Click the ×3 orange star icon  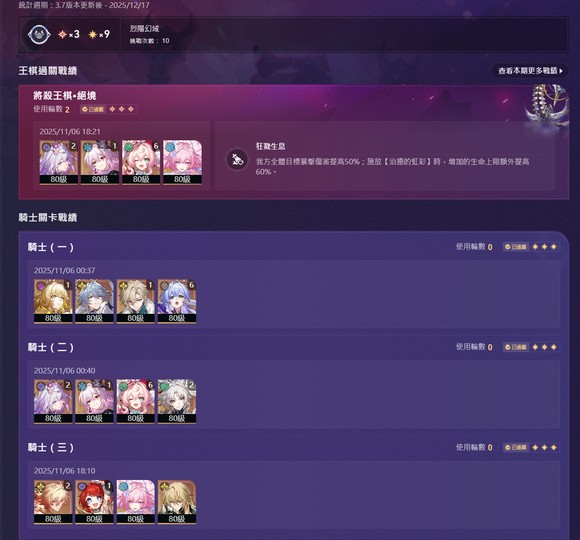coord(62,34)
